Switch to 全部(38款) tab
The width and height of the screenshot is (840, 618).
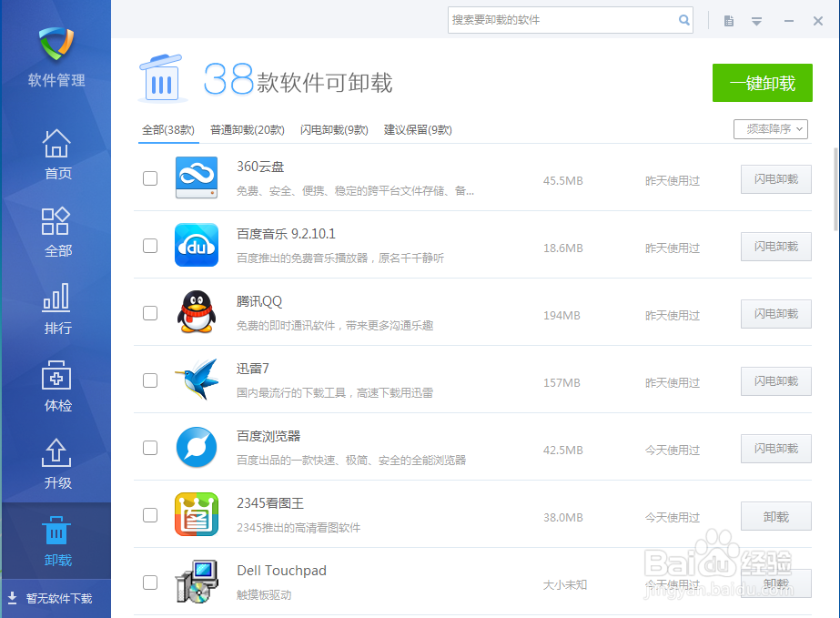(168, 130)
